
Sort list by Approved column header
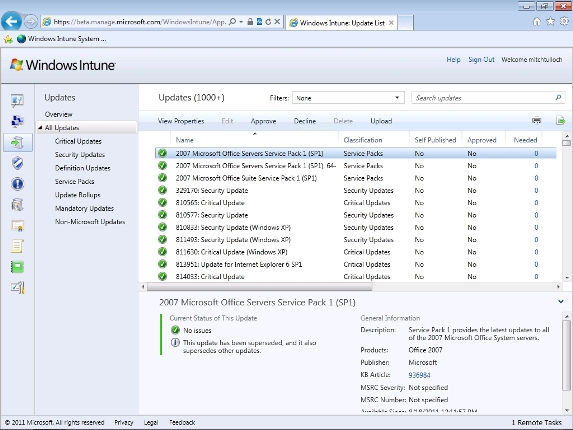coord(482,140)
